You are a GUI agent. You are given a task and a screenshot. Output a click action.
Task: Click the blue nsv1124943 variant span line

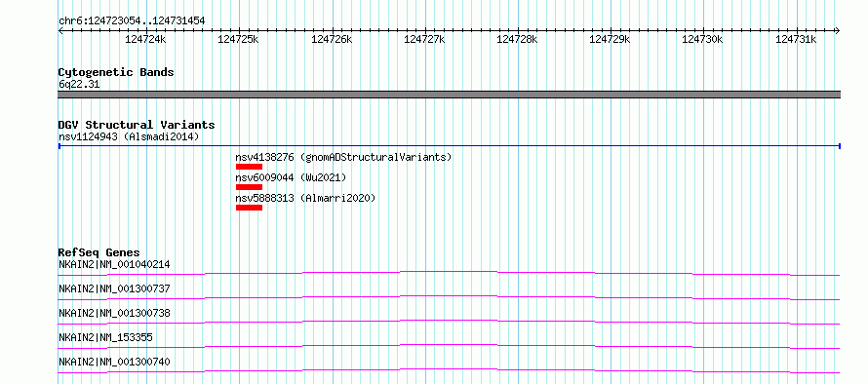click(449, 146)
